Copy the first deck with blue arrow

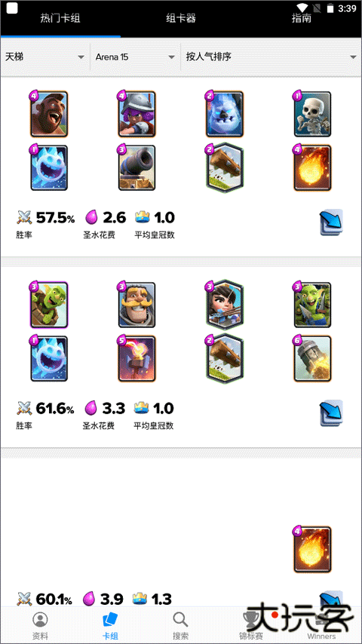[331, 222]
